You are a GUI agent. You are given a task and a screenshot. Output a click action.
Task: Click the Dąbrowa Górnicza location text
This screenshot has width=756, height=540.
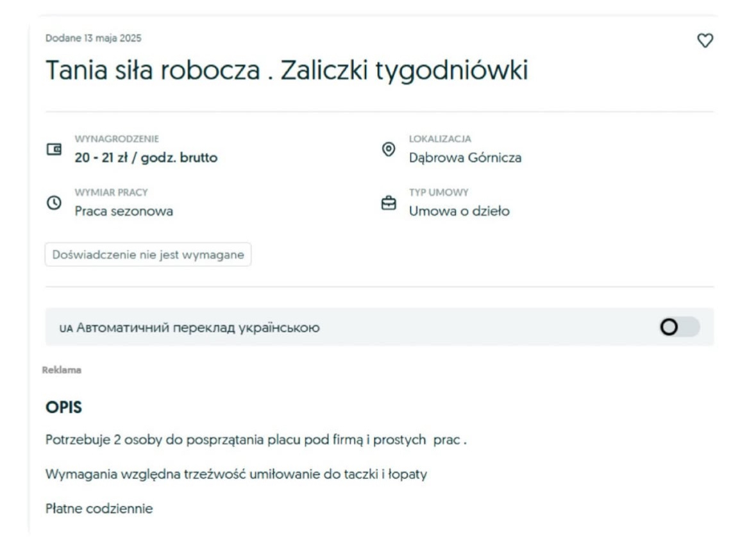pyautogui.click(x=465, y=158)
